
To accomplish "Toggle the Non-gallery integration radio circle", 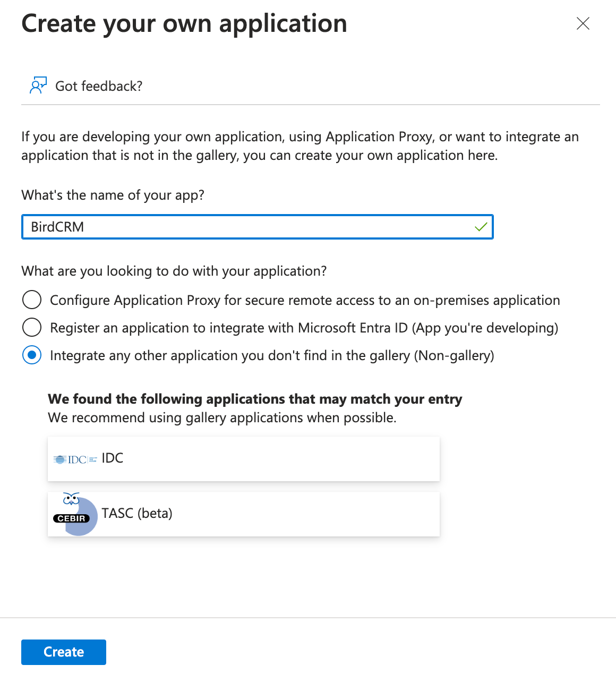I will (32, 355).
